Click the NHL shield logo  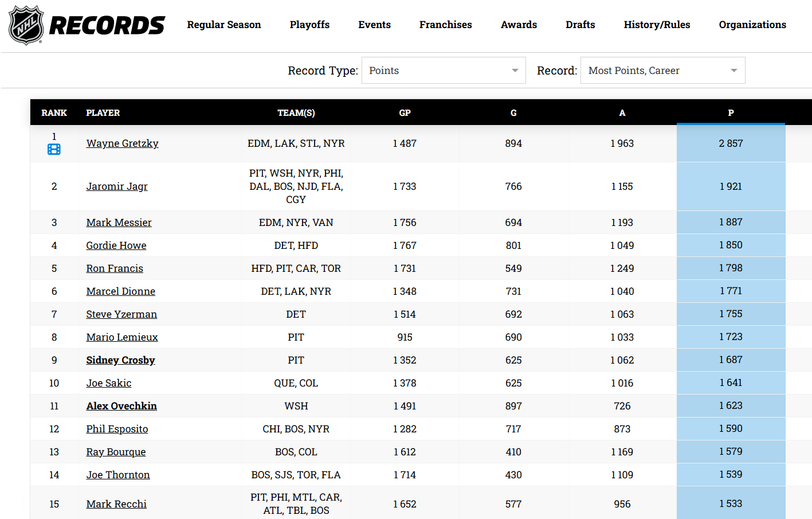click(26, 25)
